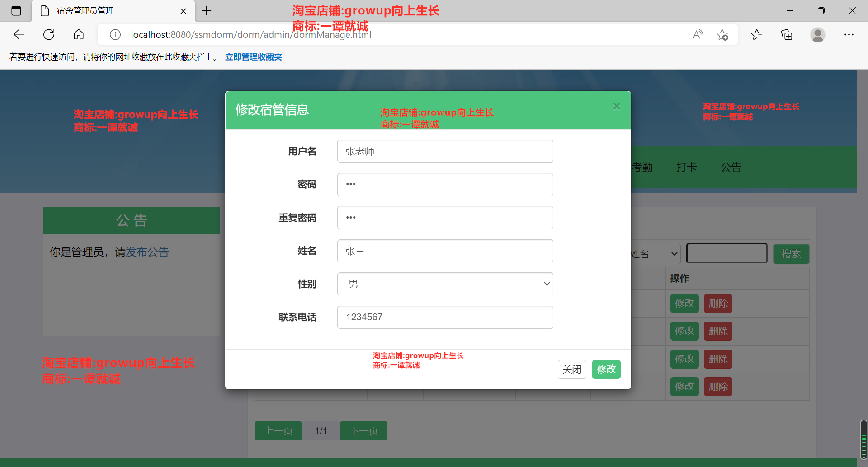
Task: Click 修改 in the second table row
Action: (x=684, y=331)
